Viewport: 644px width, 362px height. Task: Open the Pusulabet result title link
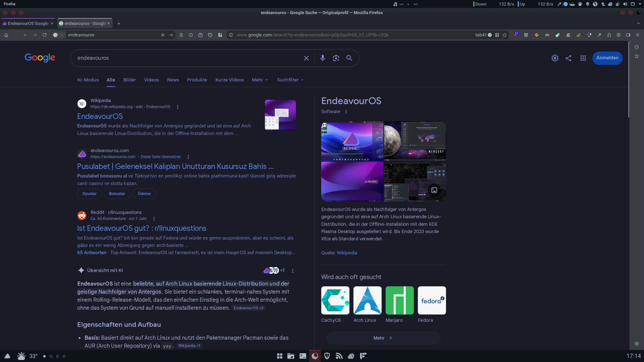point(175,167)
